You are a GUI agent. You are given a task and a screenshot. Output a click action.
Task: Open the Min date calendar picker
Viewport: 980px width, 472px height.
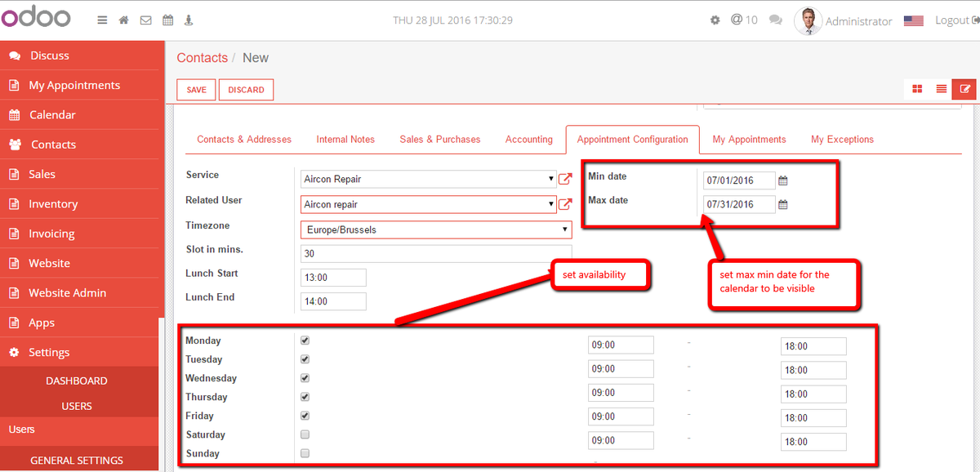click(x=782, y=180)
